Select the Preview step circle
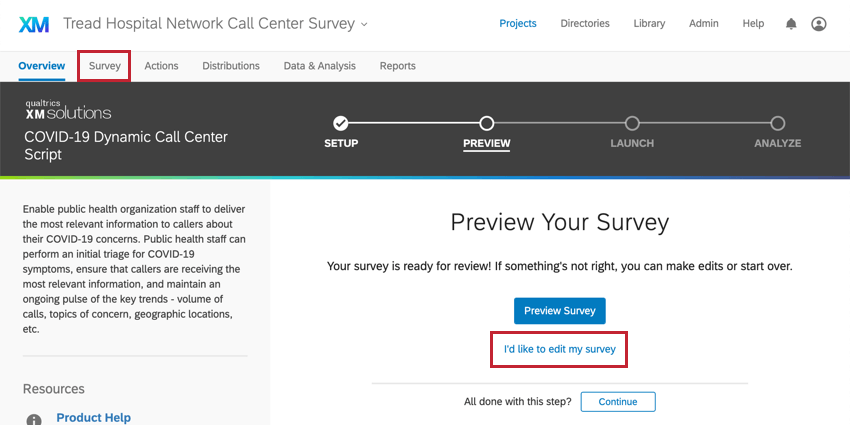 [x=487, y=124]
